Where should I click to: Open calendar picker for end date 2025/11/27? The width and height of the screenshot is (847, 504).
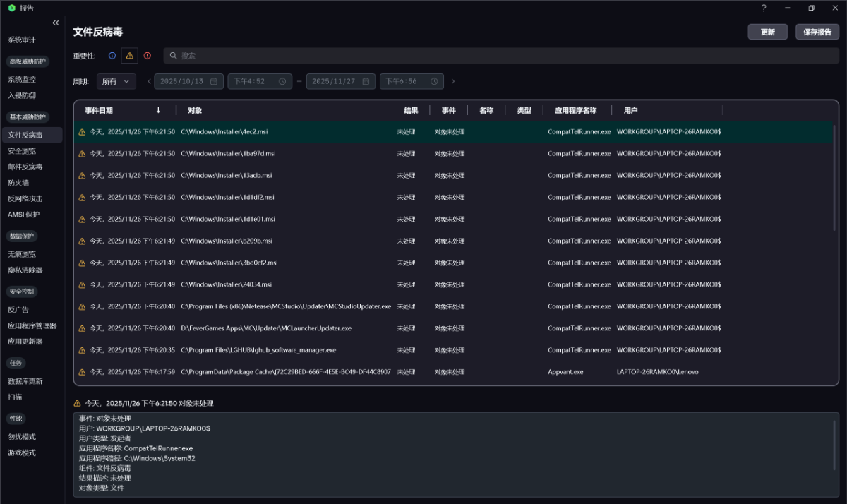pos(366,82)
